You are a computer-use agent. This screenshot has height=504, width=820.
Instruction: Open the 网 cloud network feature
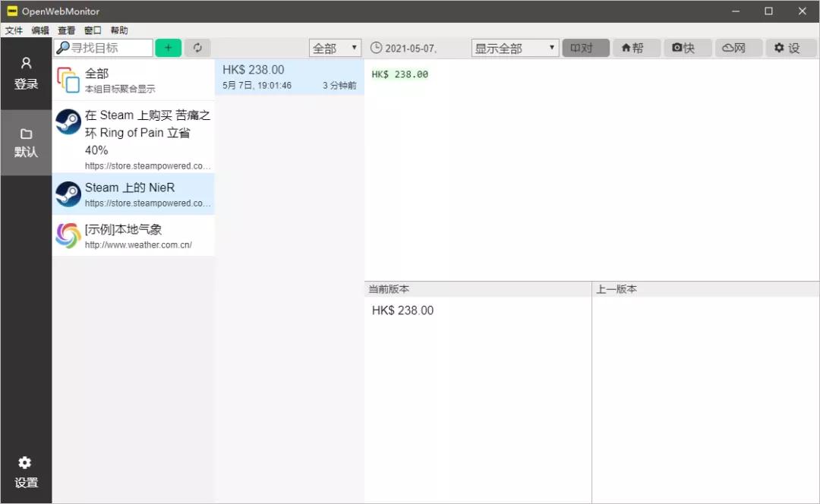click(738, 47)
